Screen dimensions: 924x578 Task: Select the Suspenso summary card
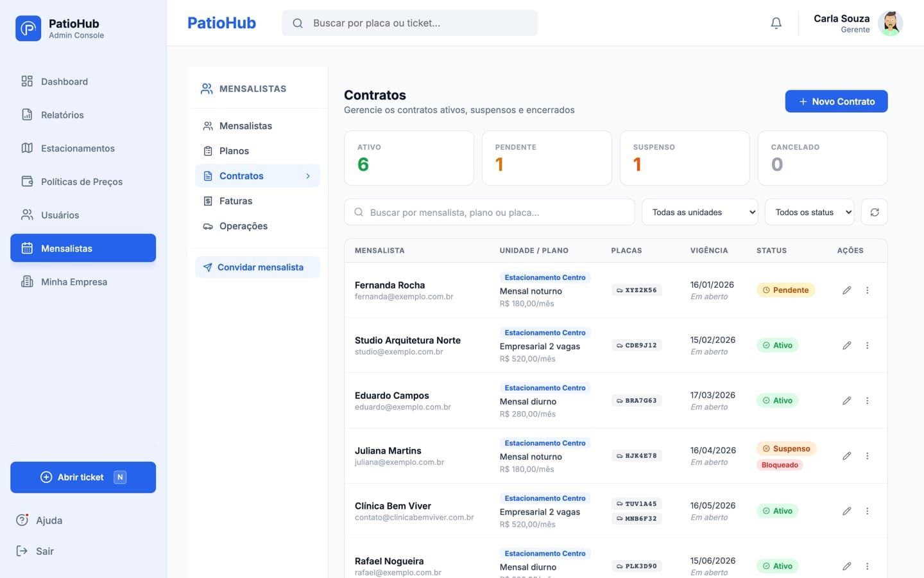point(685,158)
